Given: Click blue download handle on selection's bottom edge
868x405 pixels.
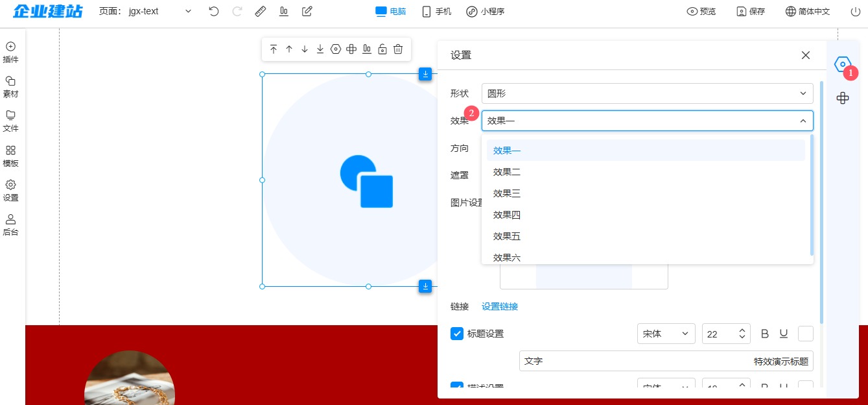Looking at the screenshot, I should click(425, 286).
